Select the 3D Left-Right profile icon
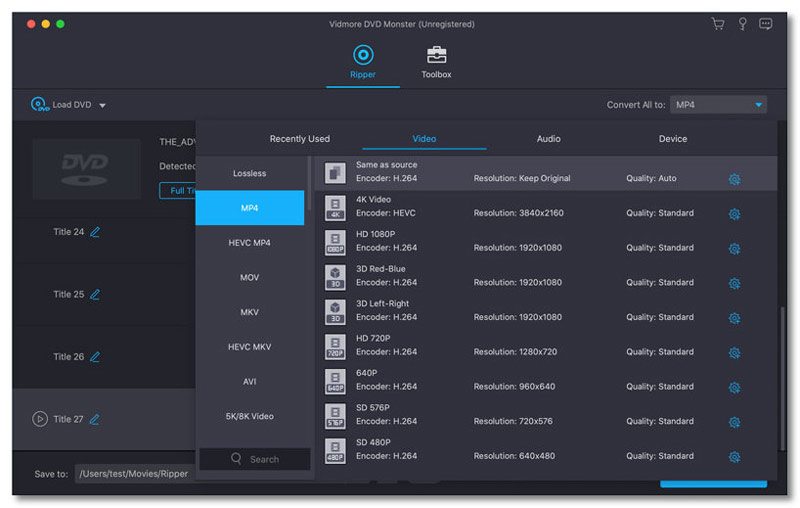 point(335,312)
